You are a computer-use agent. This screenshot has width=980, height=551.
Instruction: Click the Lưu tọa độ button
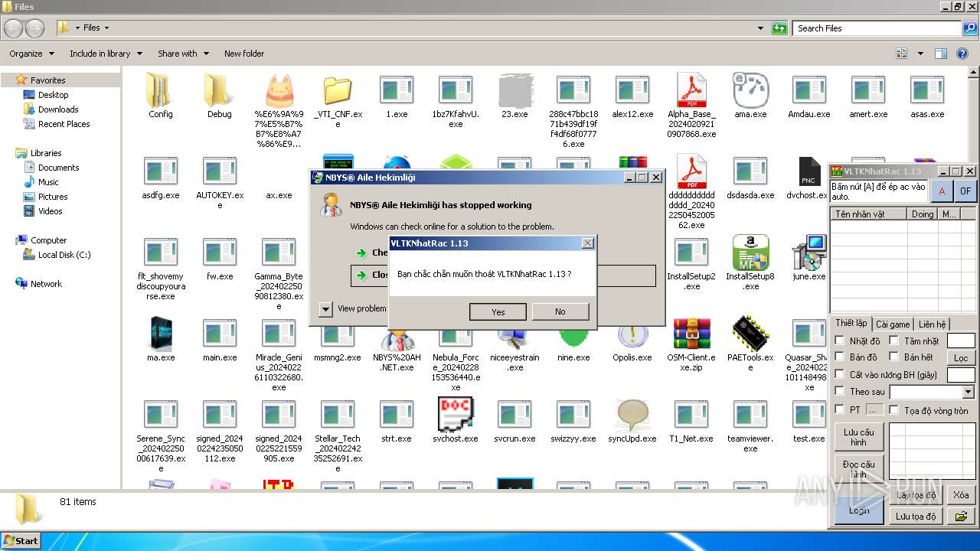coord(915,517)
